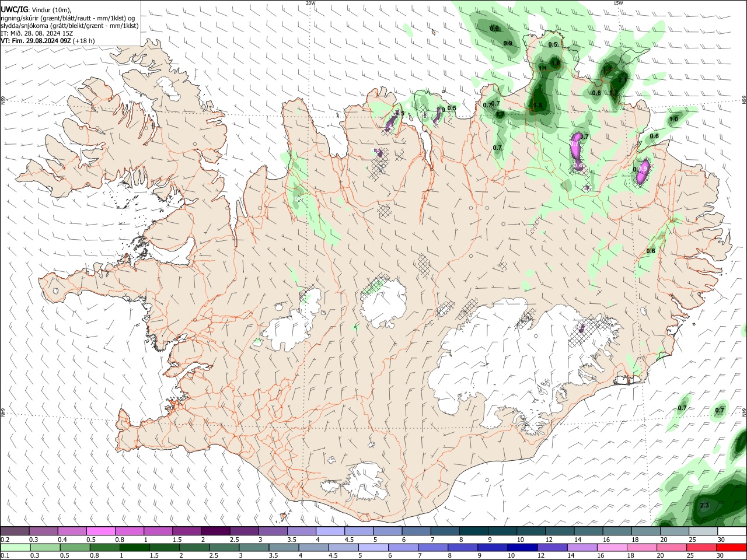
Task: Click the '1.5' value in the dark green north-coast cell
Action: (537, 106)
